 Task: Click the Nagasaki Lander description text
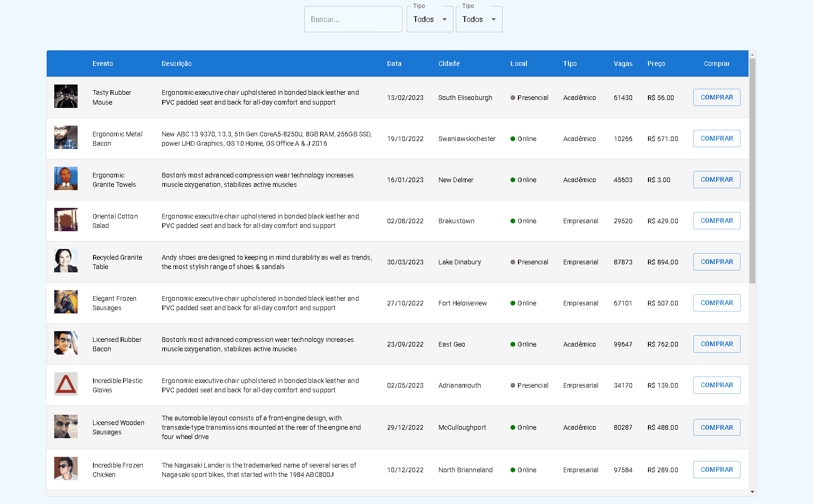point(259,470)
